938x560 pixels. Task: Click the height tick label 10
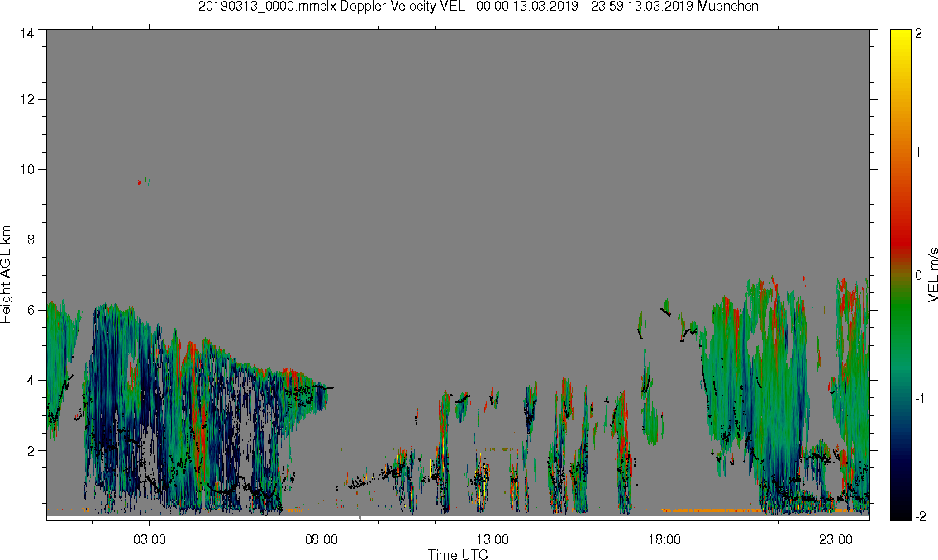point(27,169)
